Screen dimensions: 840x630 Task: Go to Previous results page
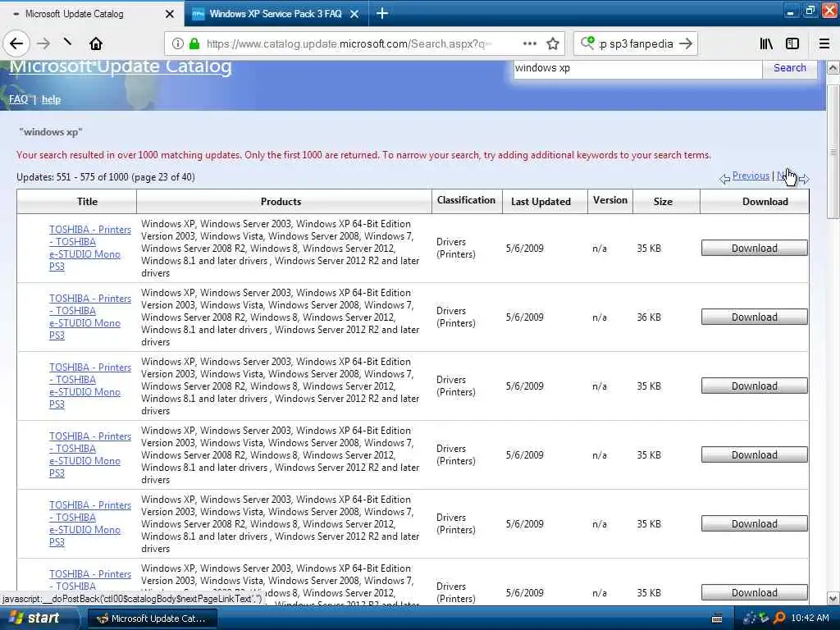click(x=751, y=176)
